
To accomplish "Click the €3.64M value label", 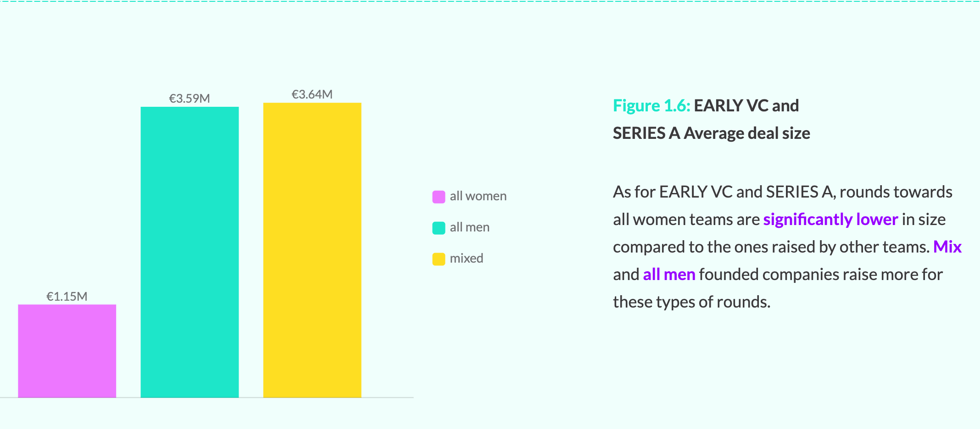I will (x=312, y=94).
